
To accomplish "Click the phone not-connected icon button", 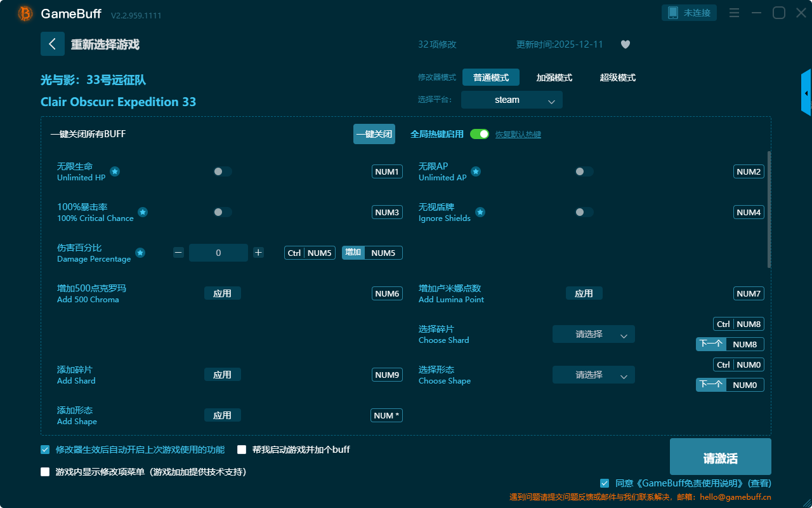I will (690, 13).
